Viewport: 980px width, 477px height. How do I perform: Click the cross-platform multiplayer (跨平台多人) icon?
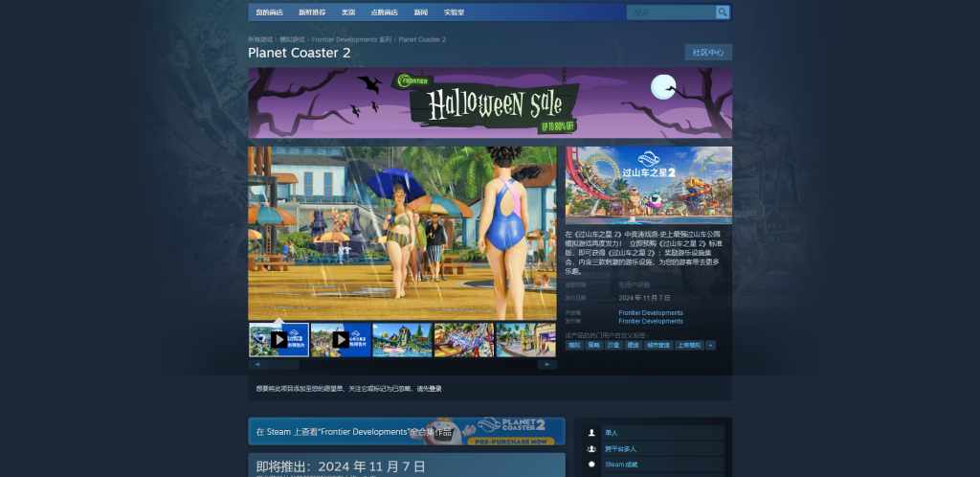click(x=591, y=449)
